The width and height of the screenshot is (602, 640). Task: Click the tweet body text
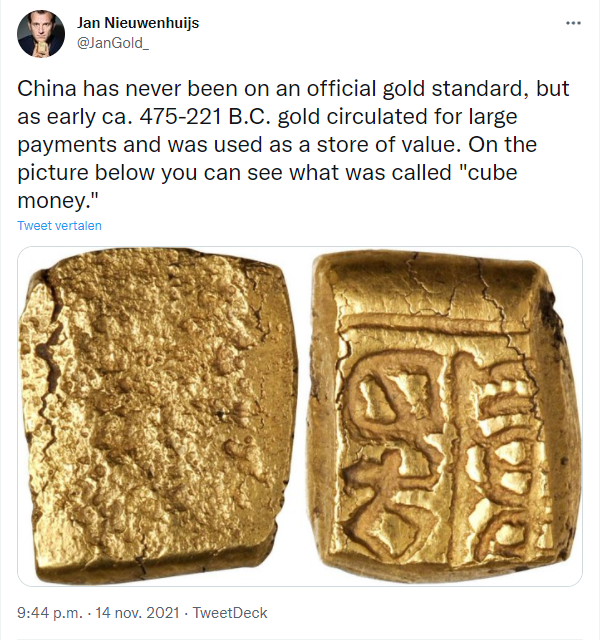pyautogui.click(x=293, y=144)
